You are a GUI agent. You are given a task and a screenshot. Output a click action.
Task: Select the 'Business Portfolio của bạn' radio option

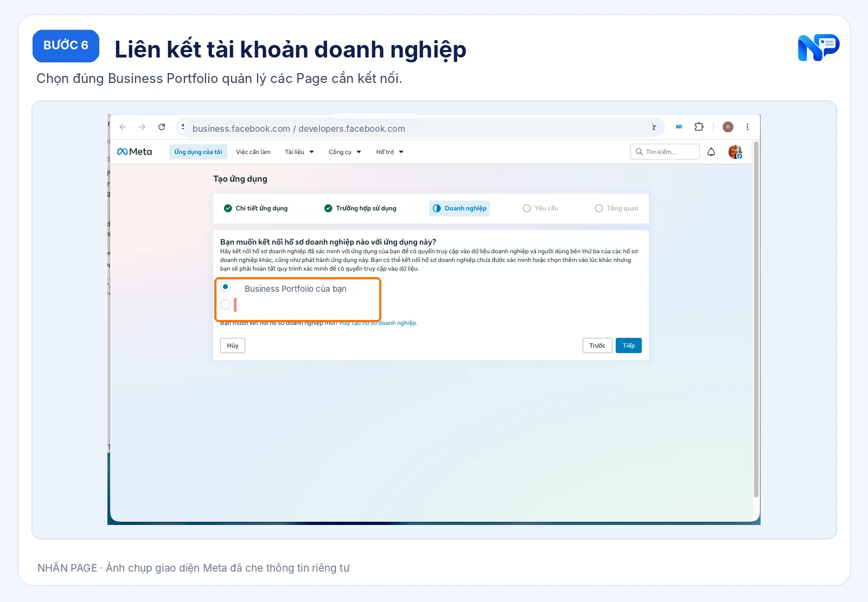click(226, 287)
